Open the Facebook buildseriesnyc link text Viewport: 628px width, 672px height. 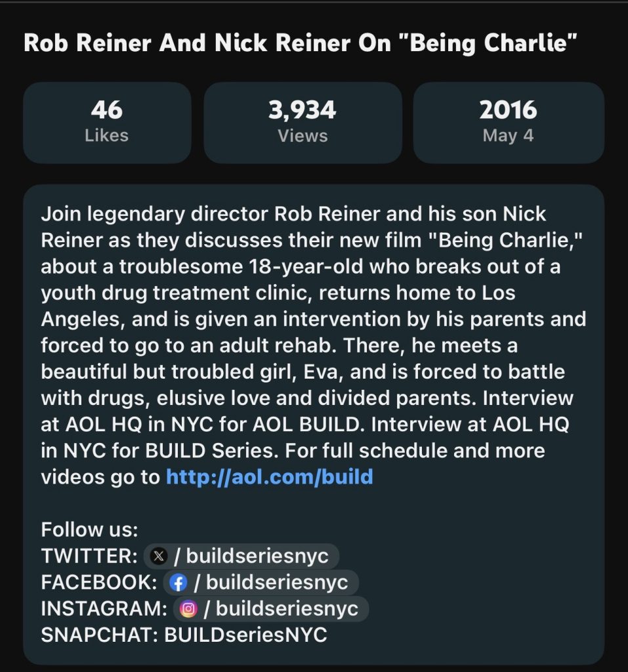pyautogui.click(x=277, y=583)
